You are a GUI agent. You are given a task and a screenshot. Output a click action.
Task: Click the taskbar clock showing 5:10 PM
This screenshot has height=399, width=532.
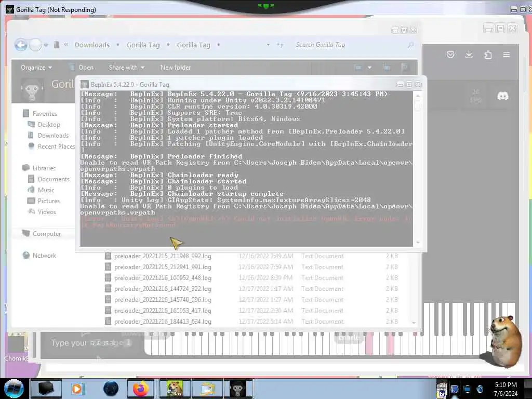tap(506, 389)
